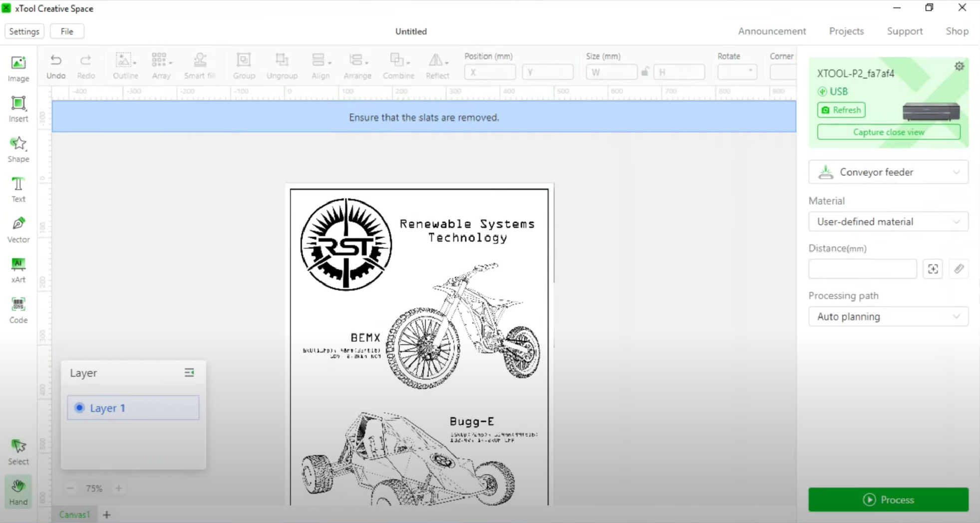Open the File menu
The image size is (980, 523).
(67, 31)
